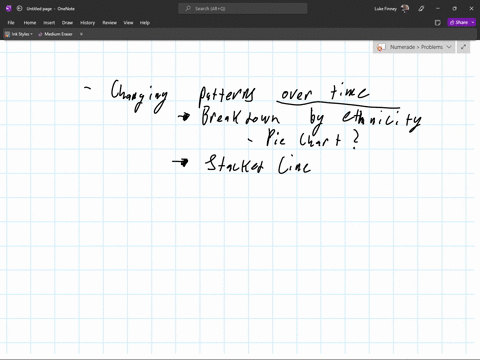Toggle full page view expand icon
Viewport: 480px width, 360px height.
coord(463,47)
